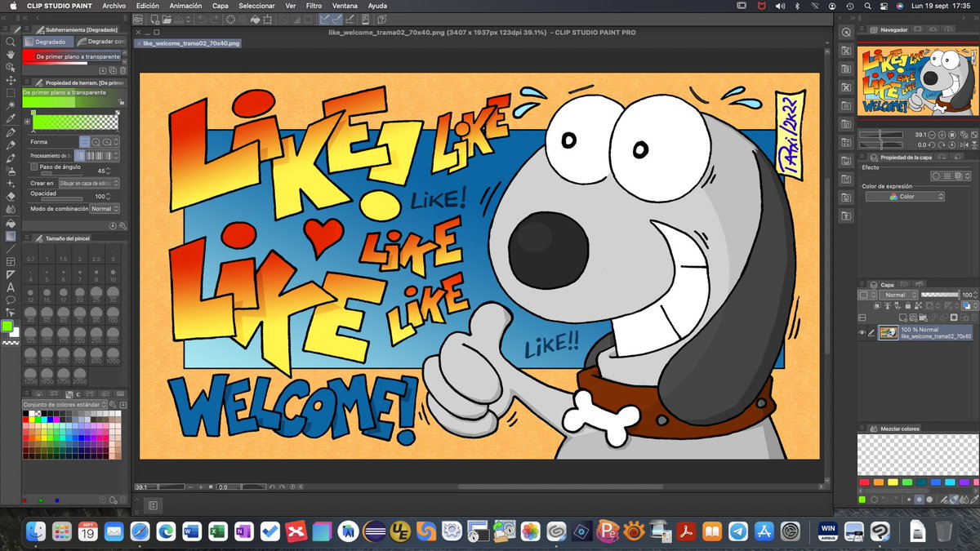The height and width of the screenshot is (551, 980).
Task: Open save options arrow in command bar
Action: pyautogui.click(x=188, y=19)
